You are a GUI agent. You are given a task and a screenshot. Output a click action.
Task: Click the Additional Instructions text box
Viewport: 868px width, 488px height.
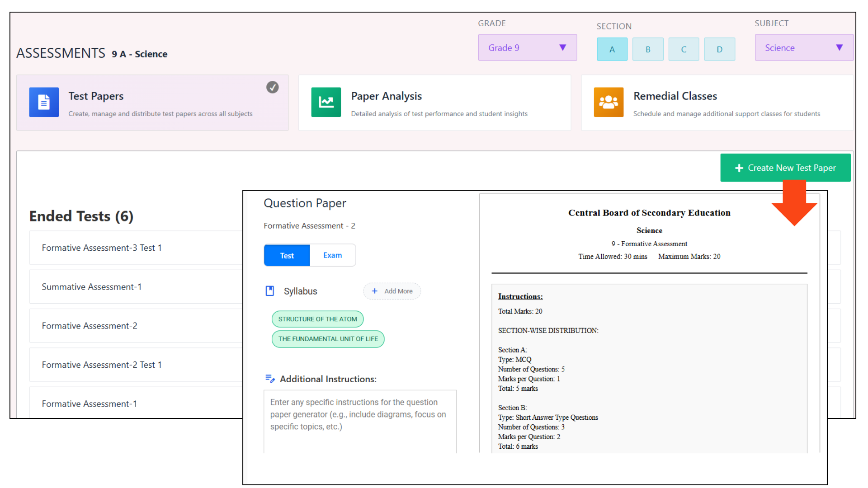(359, 420)
